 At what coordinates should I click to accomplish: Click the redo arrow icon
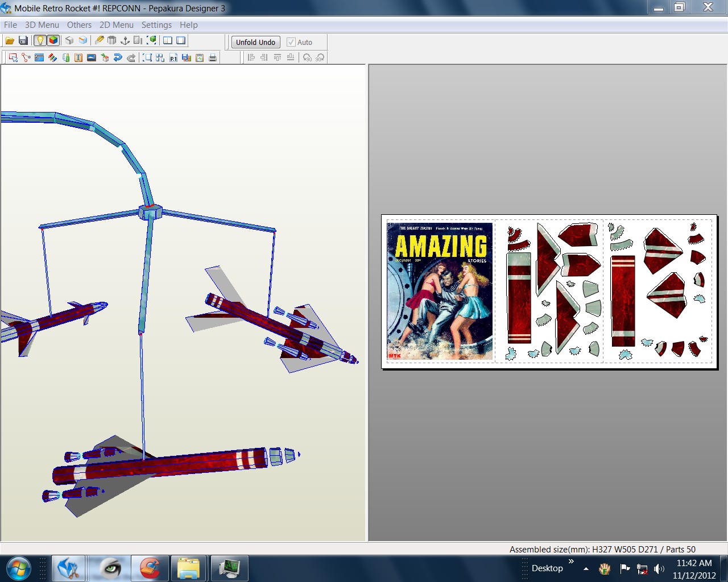pyautogui.click(x=130, y=57)
